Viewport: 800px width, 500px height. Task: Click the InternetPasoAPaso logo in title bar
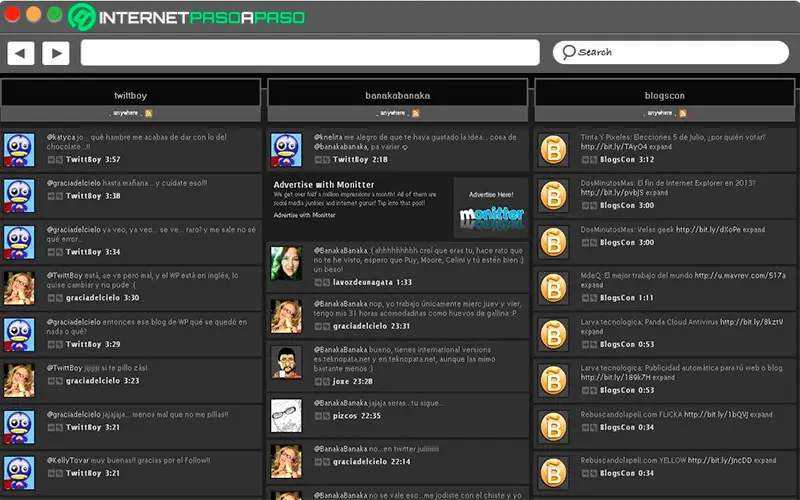point(186,17)
